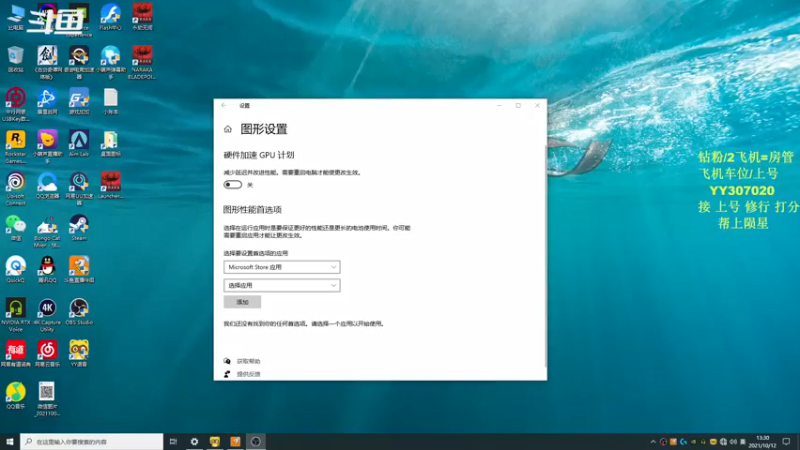Image resolution: width=800 pixels, height=450 pixels.
Task: Click the taskbar search box
Action: [92, 441]
